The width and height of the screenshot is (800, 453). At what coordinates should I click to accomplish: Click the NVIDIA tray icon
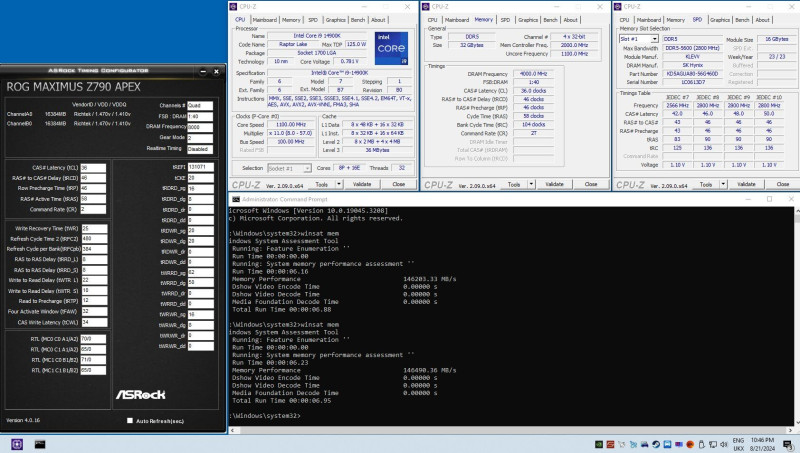tap(599, 444)
